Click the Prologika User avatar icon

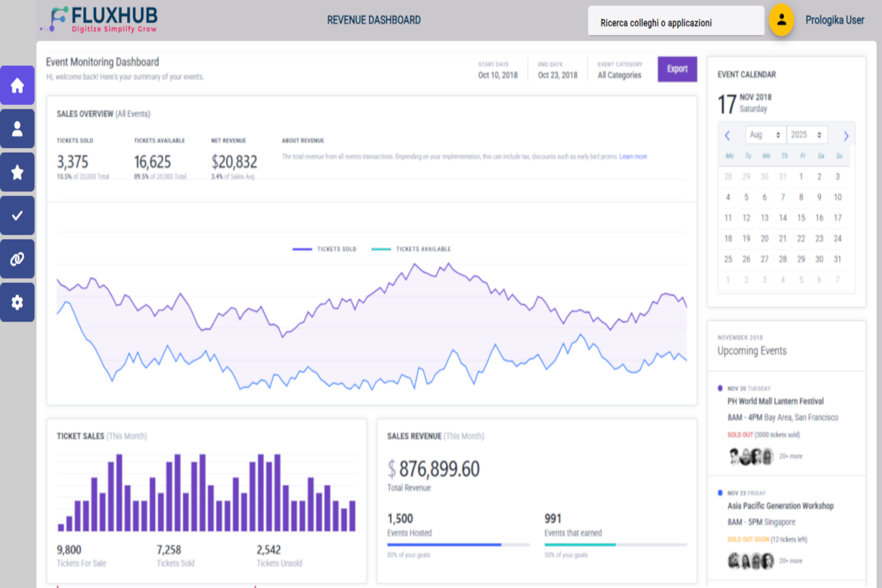tap(781, 20)
